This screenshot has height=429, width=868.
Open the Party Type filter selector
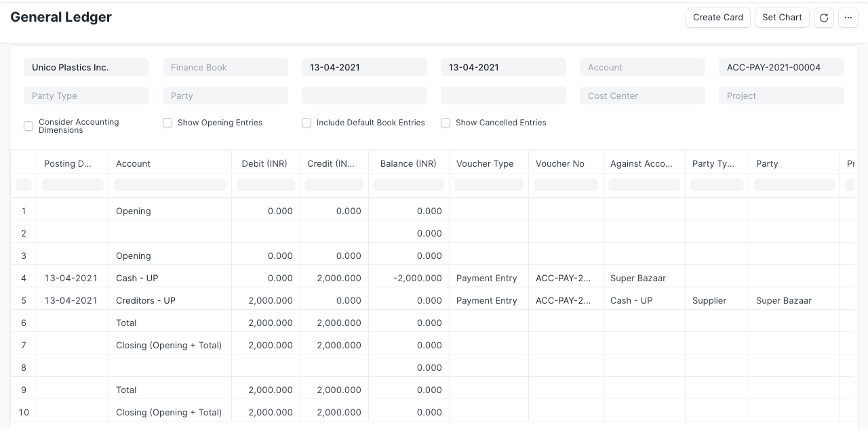[x=86, y=96]
